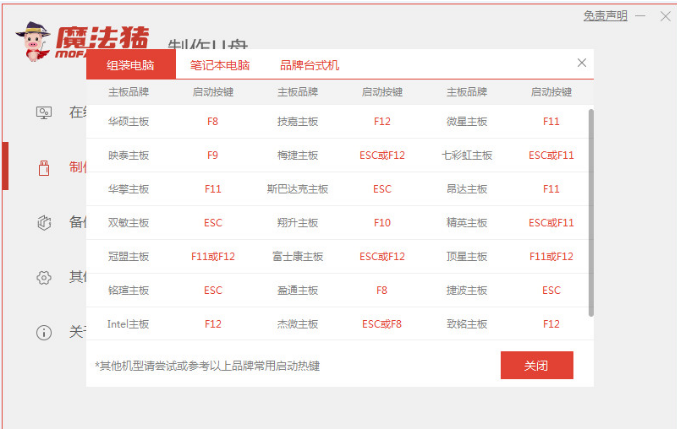Select the 华硕主板 table cell
The image size is (677, 429).
[128, 121]
